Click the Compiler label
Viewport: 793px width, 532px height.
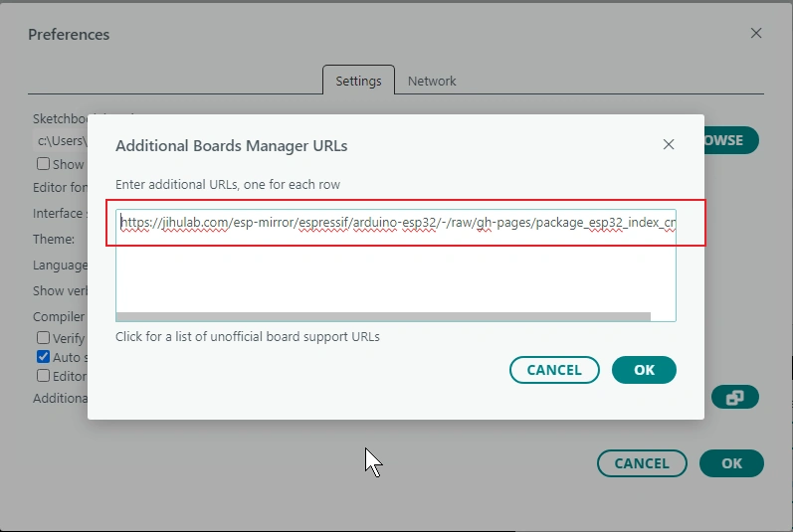59,317
